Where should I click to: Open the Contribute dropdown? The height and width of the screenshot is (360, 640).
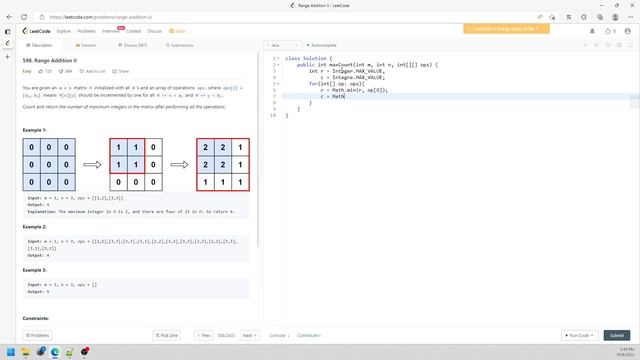pyautogui.click(x=309, y=336)
